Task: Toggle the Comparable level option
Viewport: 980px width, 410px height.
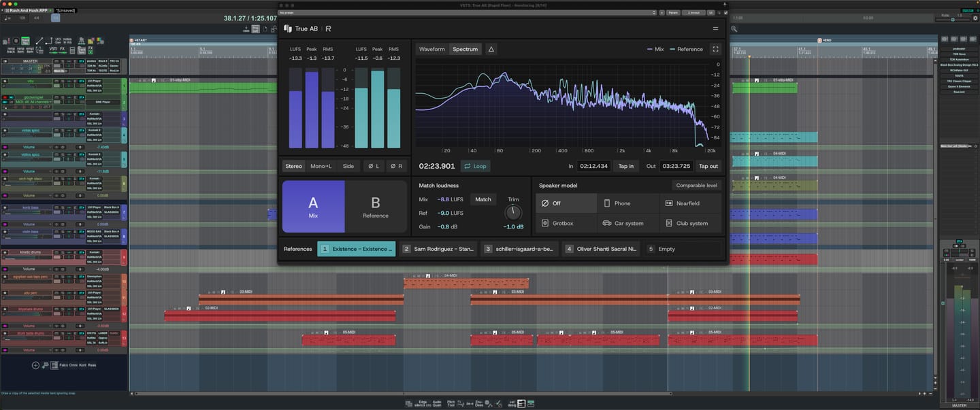Action: [696, 185]
